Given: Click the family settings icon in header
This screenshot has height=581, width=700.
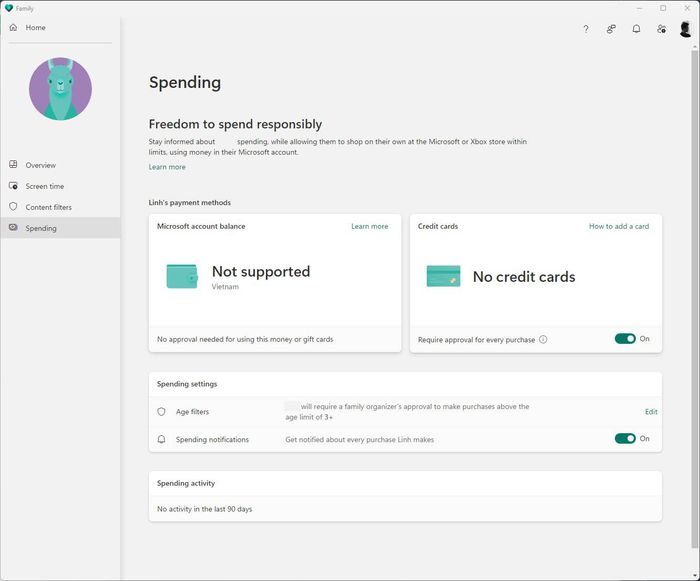Looking at the screenshot, I should [662, 29].
